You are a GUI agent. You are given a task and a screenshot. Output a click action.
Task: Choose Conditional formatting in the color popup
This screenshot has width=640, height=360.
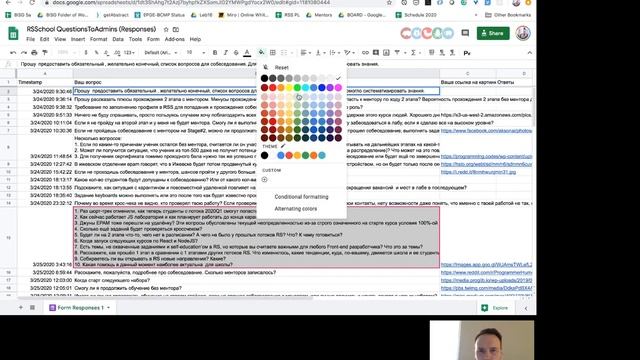[301, 197]
